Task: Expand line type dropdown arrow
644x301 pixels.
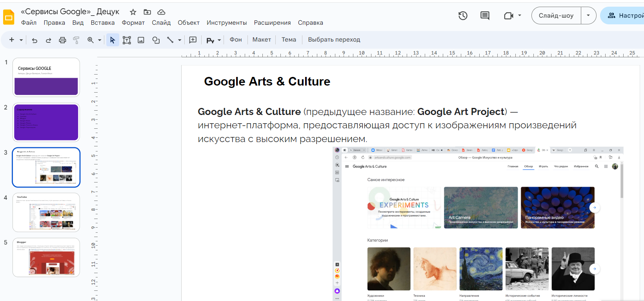Action: point(180,40)
